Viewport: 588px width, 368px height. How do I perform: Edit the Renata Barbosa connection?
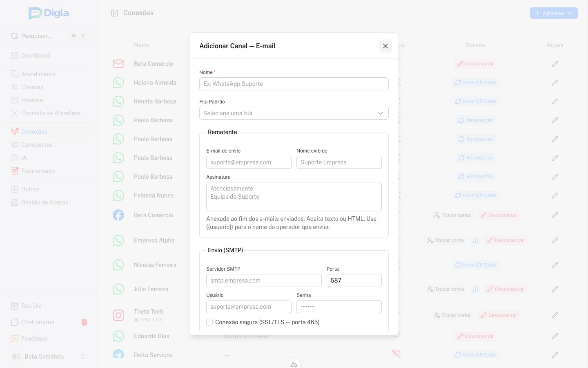(555, 101)
